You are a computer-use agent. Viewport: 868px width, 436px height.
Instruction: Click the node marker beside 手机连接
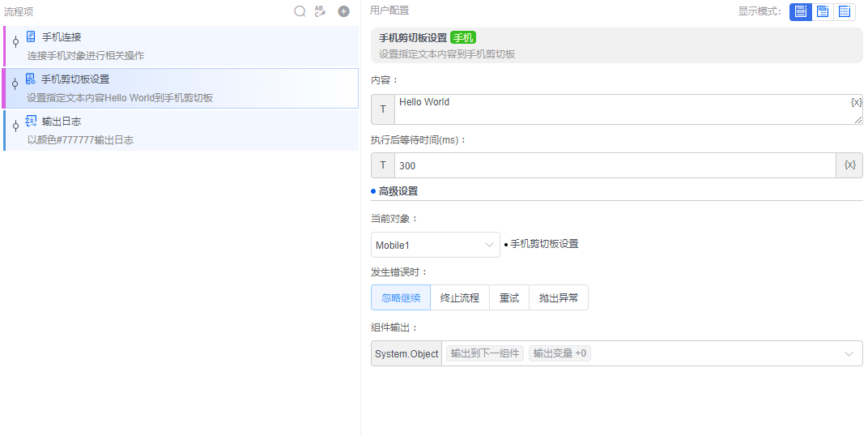click(x=15, y=41)
